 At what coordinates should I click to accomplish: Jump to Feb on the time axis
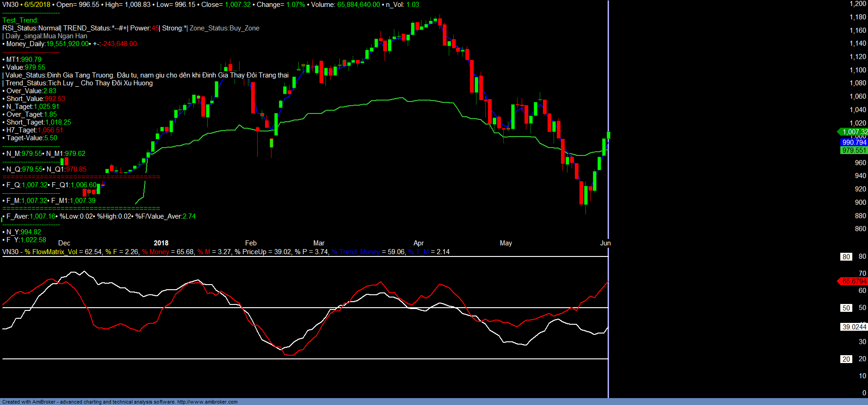tap(251, 243)
